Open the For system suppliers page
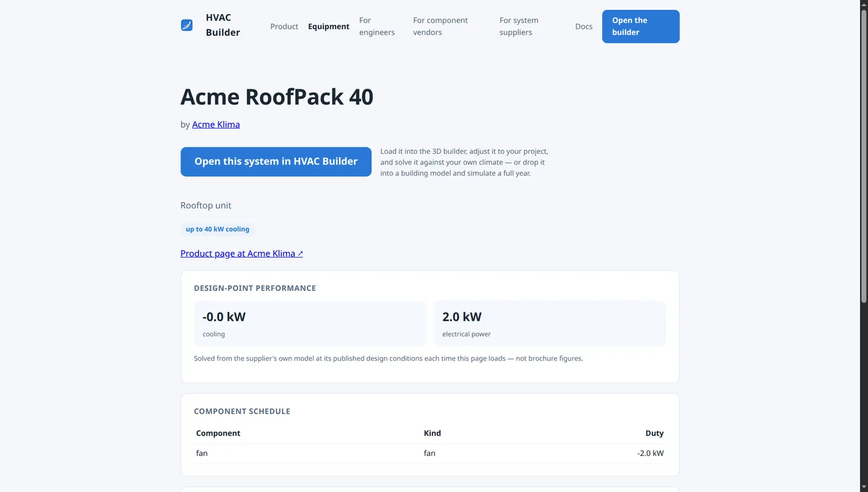This screenshot has width=868, height=492. tap(519, 27)
